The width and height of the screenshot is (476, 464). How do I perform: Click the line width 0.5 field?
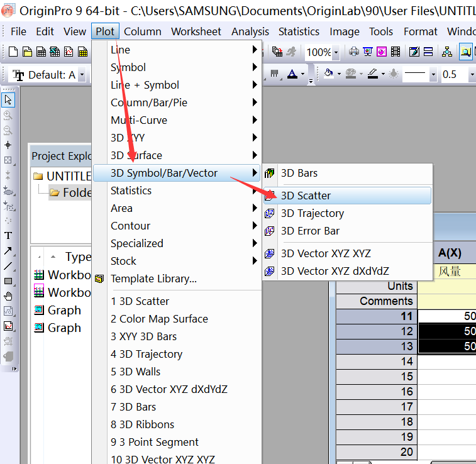[453, 74]
